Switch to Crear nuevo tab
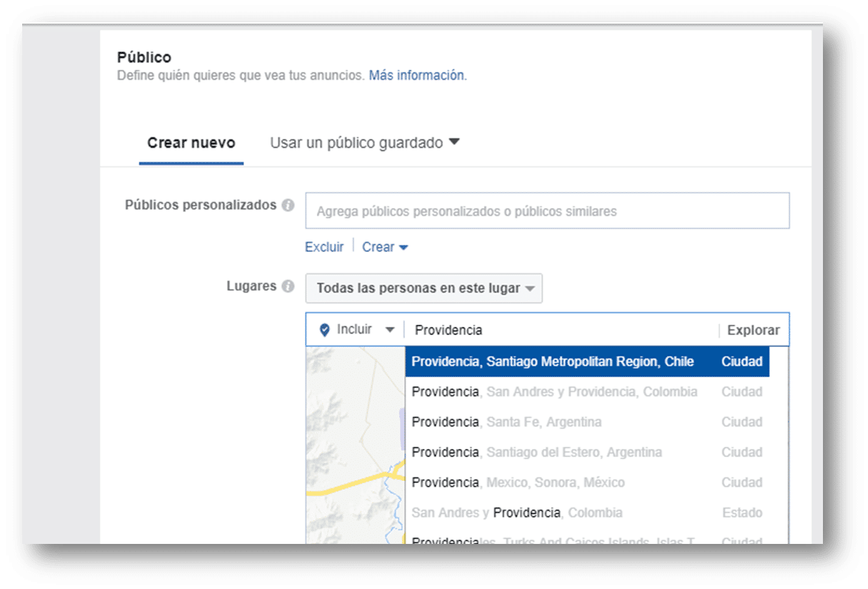This screenshot has width=868, height=589. (x=191, y=143)
